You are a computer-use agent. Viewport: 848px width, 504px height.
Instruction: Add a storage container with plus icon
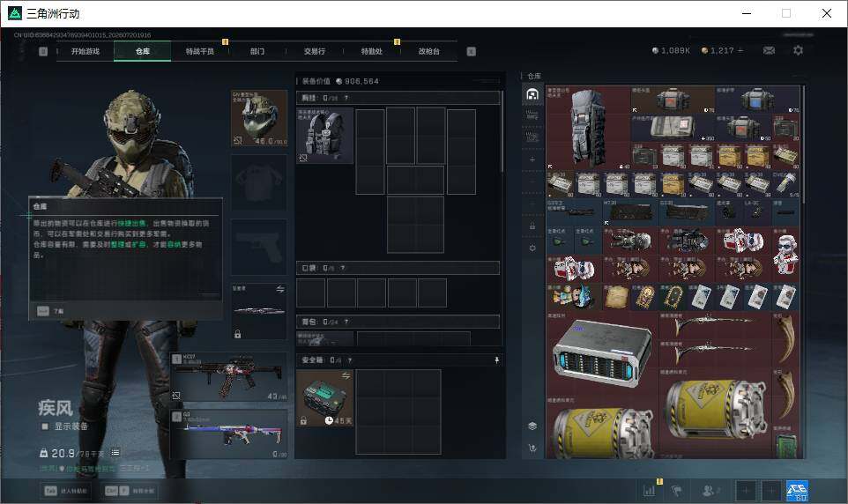point(532,159)
